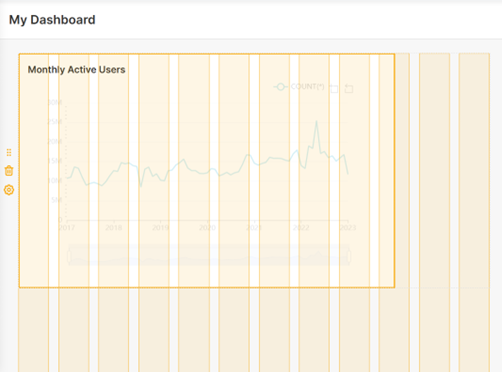Screen dimensions: 502x372
Task: Click the 2023 x-axis label
Action: [x=348, y=228]
